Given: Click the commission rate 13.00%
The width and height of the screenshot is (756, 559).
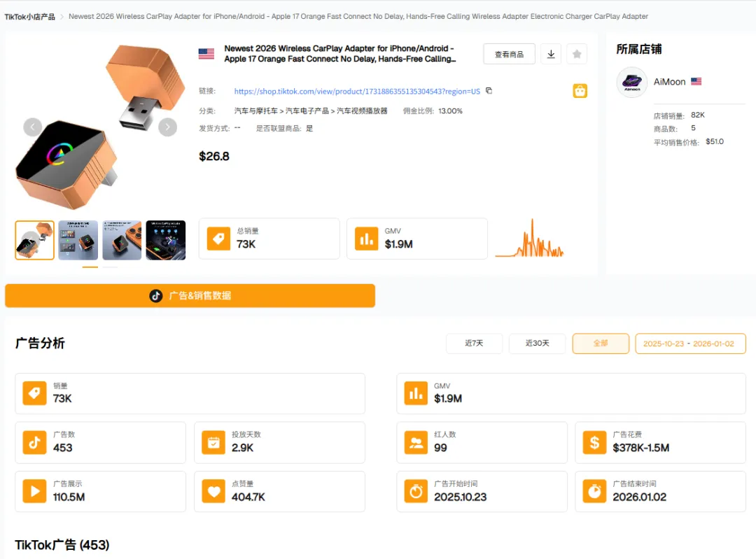Looking at the screenshot, I should pos(450,111).
